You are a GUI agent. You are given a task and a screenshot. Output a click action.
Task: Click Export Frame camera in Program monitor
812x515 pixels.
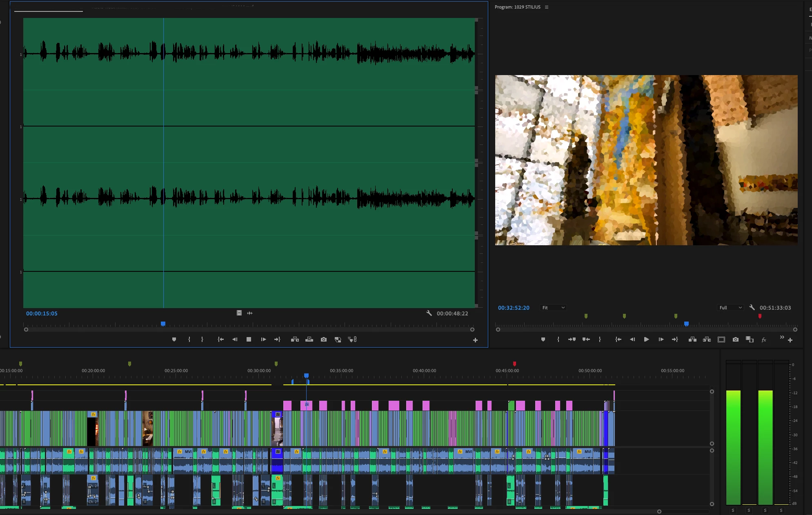click(735, 340)
